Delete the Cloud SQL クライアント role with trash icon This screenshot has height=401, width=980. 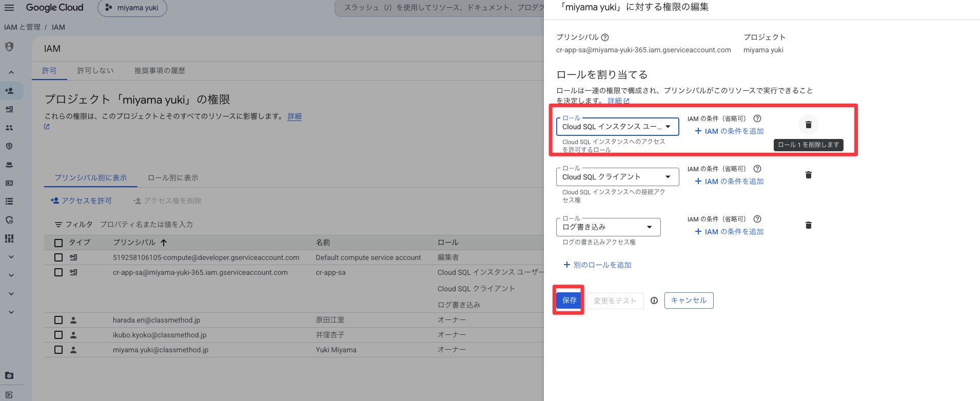[x=808, y=175]
